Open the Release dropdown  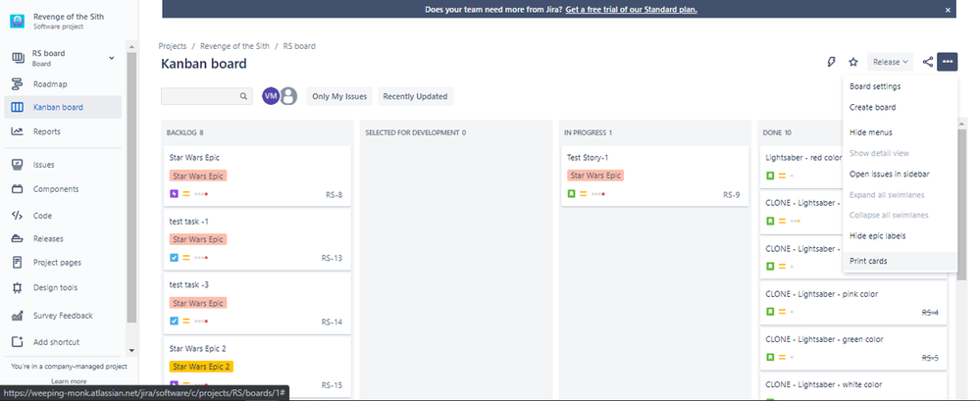(x=890, y=62)
